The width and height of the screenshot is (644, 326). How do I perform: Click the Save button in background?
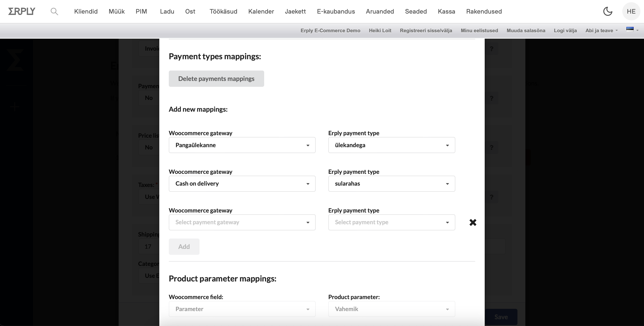501,317
